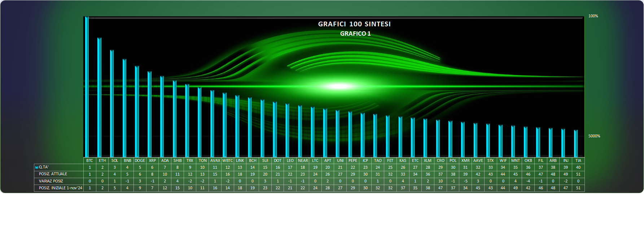Image resolution: width=644 pixels, height=243 pixels.
Task: Click the WBTC column header label
Action: (227, 161)
